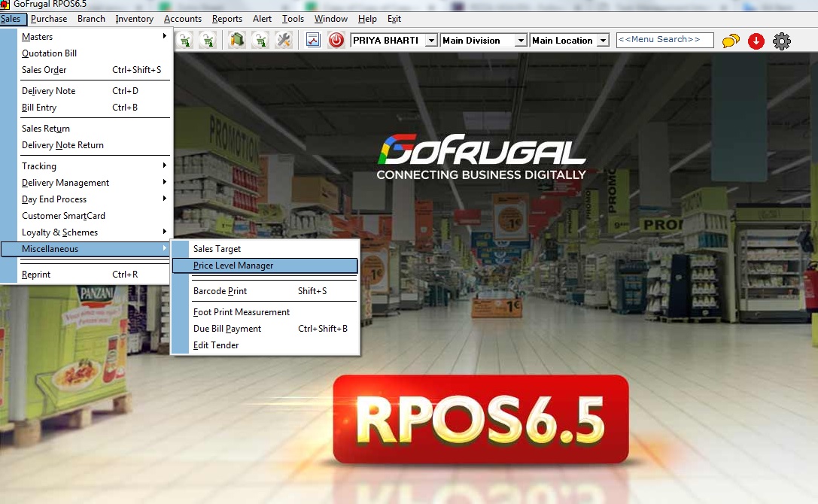
Task: Open the chart report toolbar icon
Action: (314, 41)
